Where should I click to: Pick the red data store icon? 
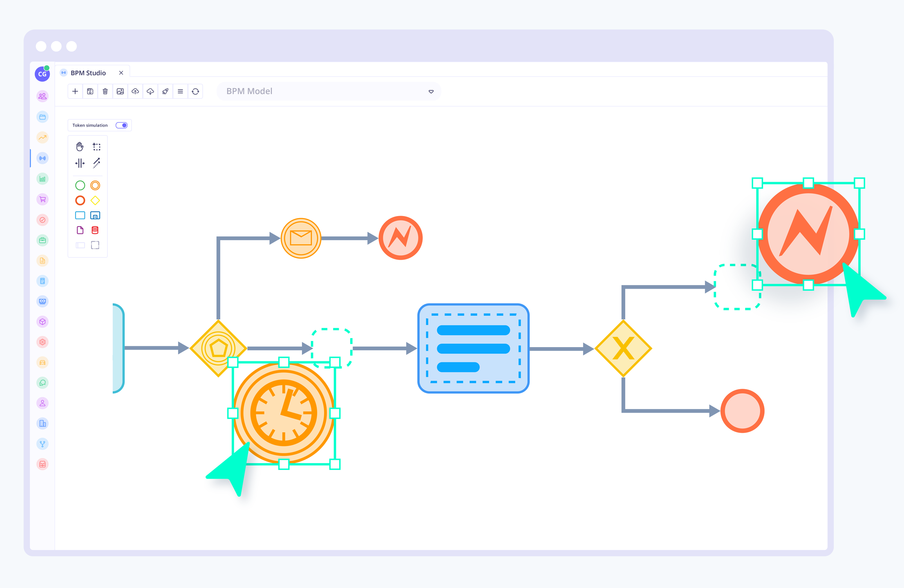(95, 230)
